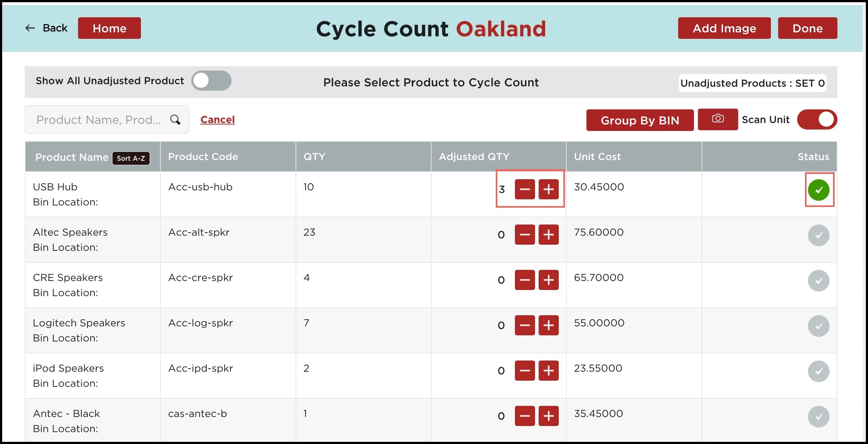Sort product names A-Z
The width and height of the screenshot is (868, 444).
click(131, 158)
